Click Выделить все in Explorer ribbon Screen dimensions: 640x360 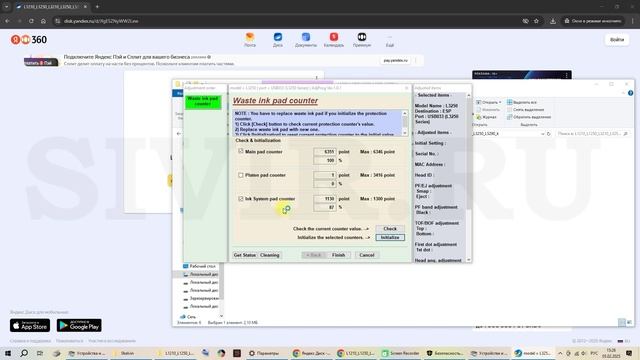[x=522, y=102]
